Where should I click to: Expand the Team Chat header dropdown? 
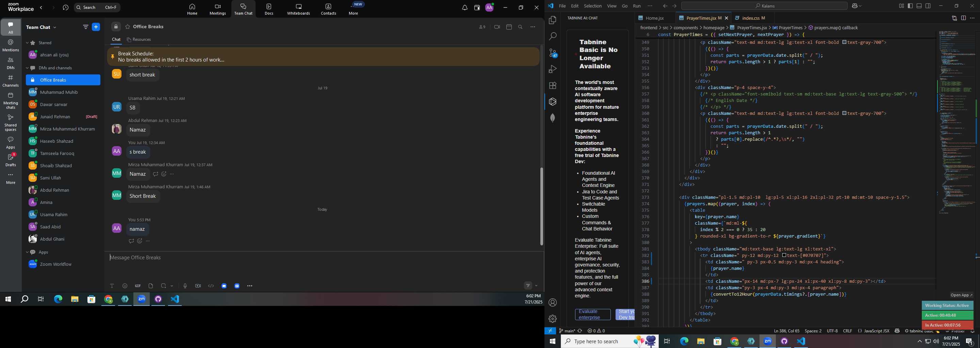pos(55,27)
